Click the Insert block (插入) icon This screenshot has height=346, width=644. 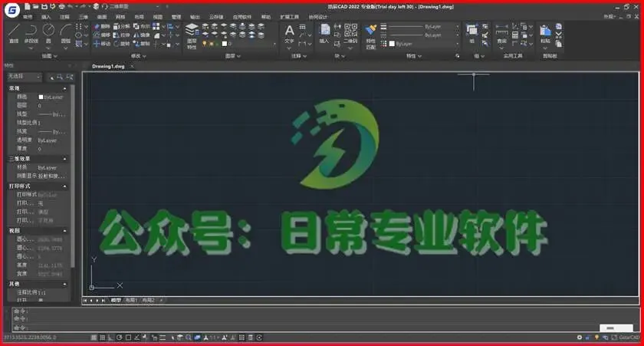324,33
